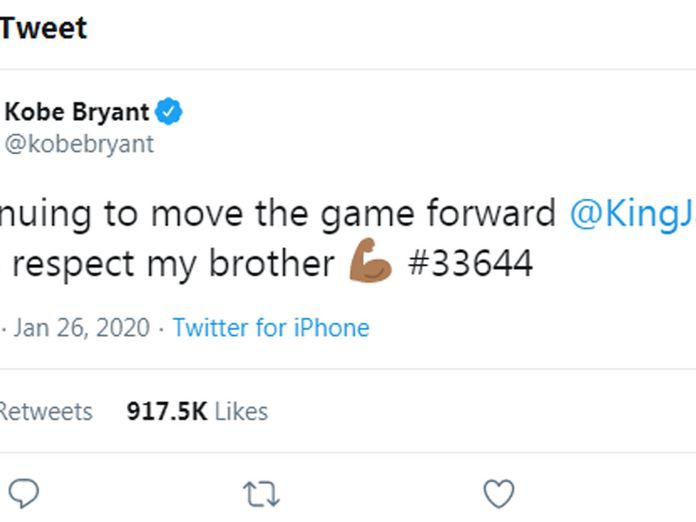
Task: Click the @kobebryant handle
Action: [80, 144]
